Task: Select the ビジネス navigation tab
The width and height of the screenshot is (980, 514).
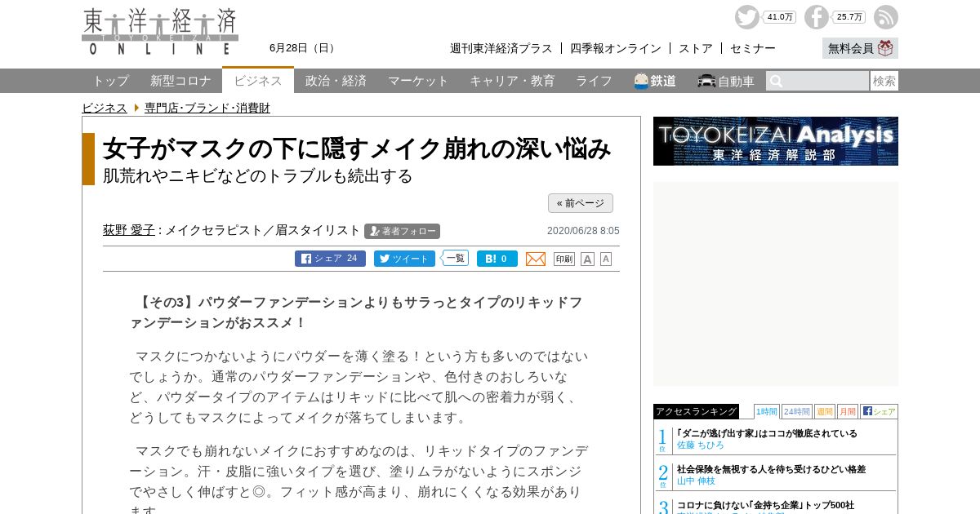Action: [x=258, y=81]
